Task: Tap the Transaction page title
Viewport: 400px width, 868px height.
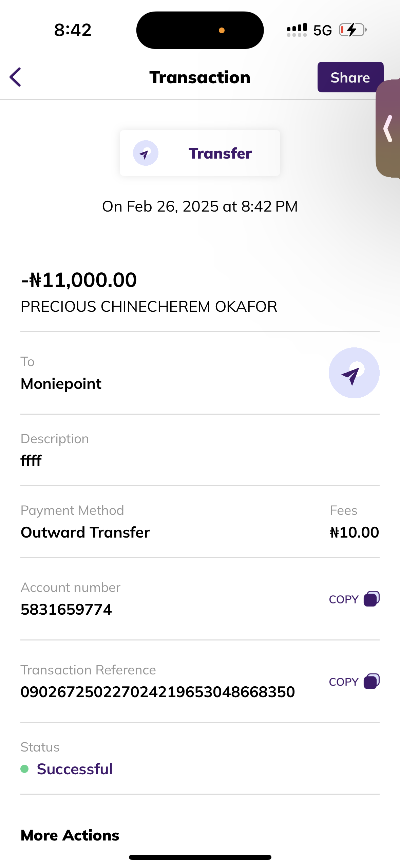Action: (x=200, y=77)
